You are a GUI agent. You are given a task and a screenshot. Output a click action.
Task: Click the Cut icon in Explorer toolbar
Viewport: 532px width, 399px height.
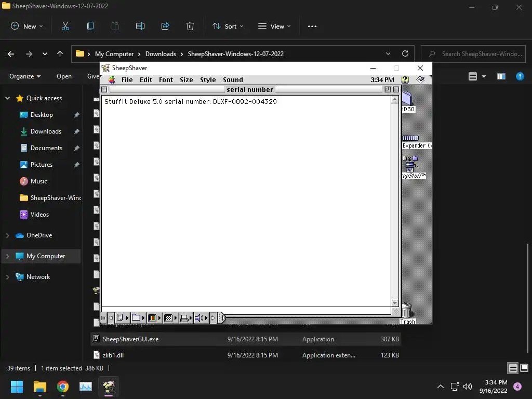(65, 26)
